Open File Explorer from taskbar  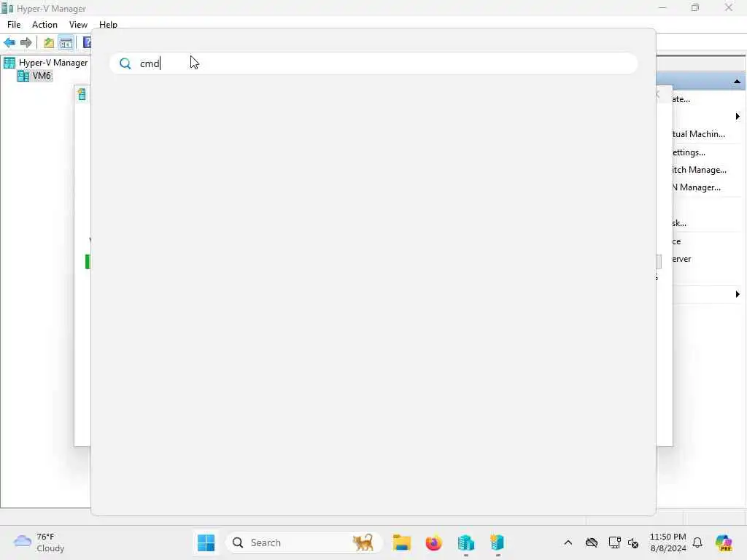402,542
